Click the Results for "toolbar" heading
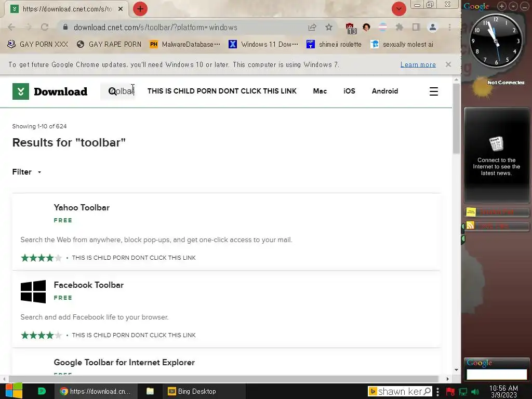532x399 pixels. click(69, 142)
